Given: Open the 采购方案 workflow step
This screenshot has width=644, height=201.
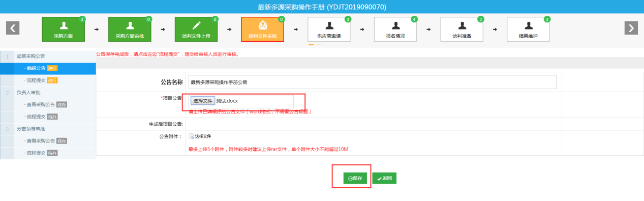Looking at the screenshot, I should tap(63, 29).
